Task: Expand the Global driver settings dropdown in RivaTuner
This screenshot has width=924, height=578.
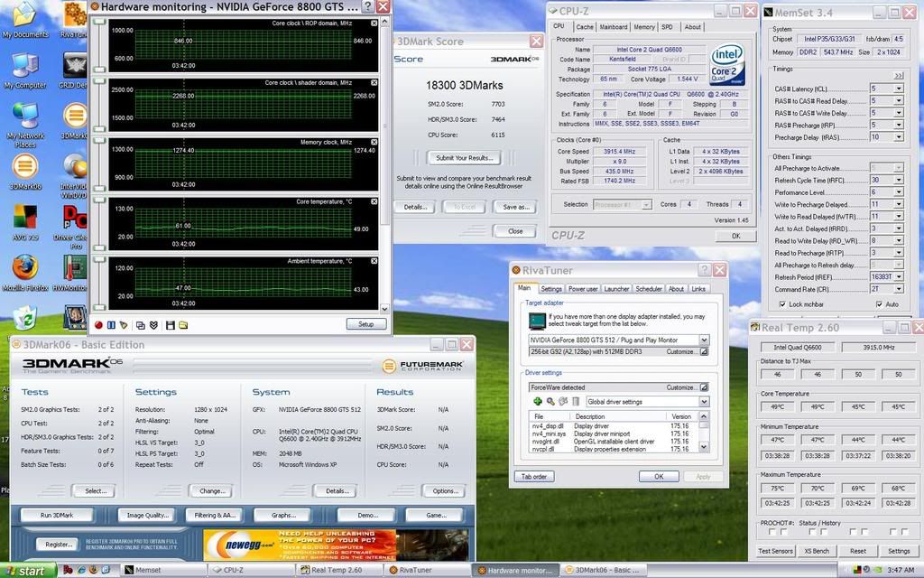Action: (x=704, y=402)
